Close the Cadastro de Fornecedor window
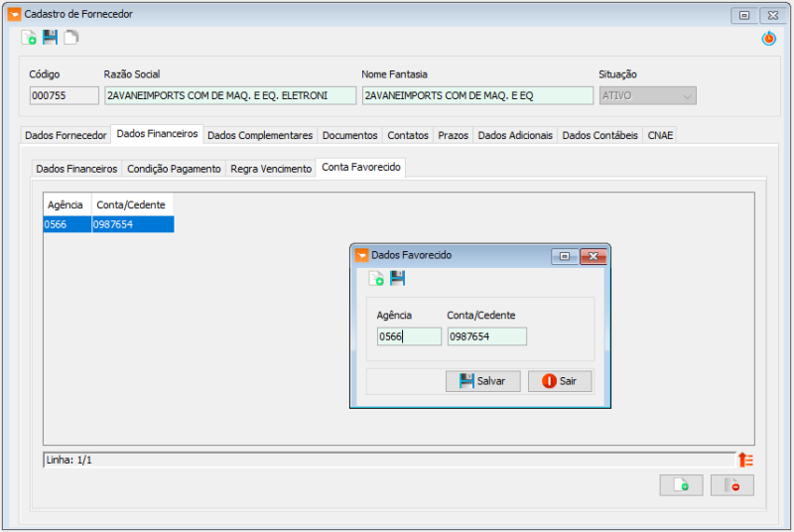This screenshot has width=794, height=532. click(773, 15)
